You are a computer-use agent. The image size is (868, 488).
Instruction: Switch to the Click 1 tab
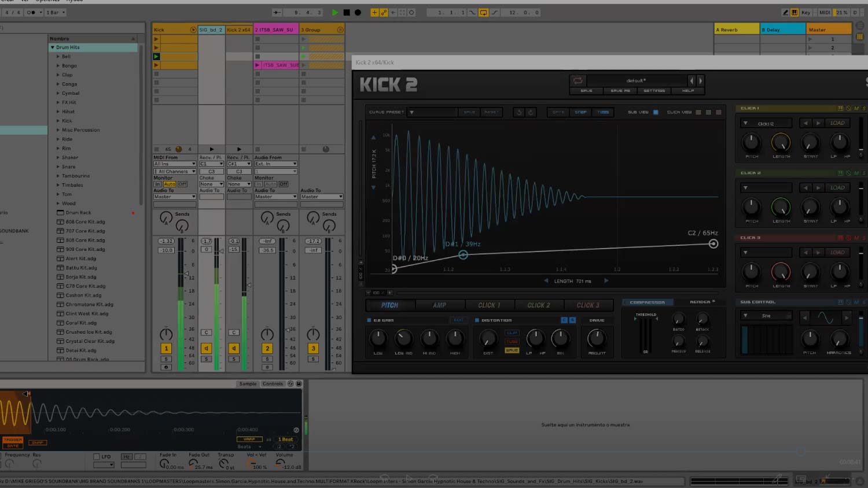tap(489, 305)
